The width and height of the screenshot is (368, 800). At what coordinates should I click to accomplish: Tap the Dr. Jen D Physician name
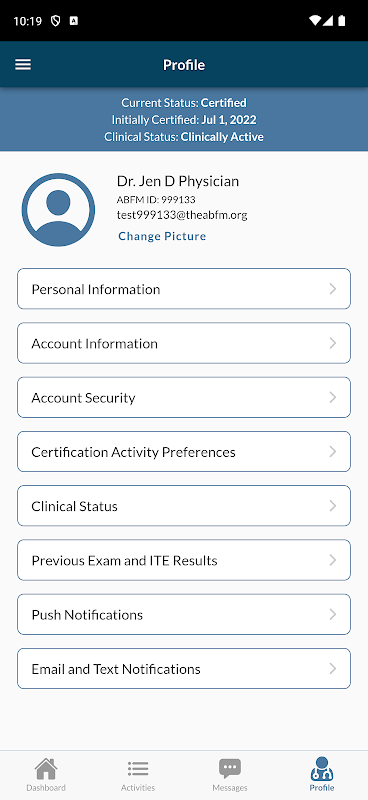[x=178, y=181]
